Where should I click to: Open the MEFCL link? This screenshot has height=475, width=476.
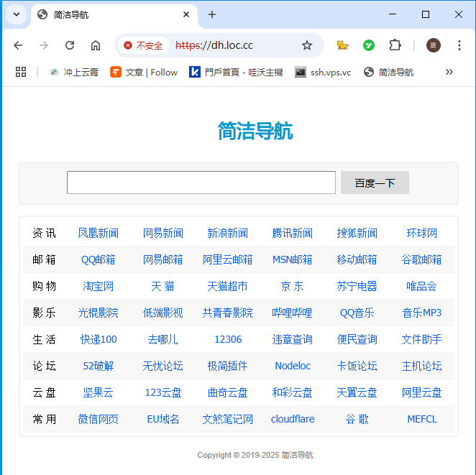tap(422, 419)
